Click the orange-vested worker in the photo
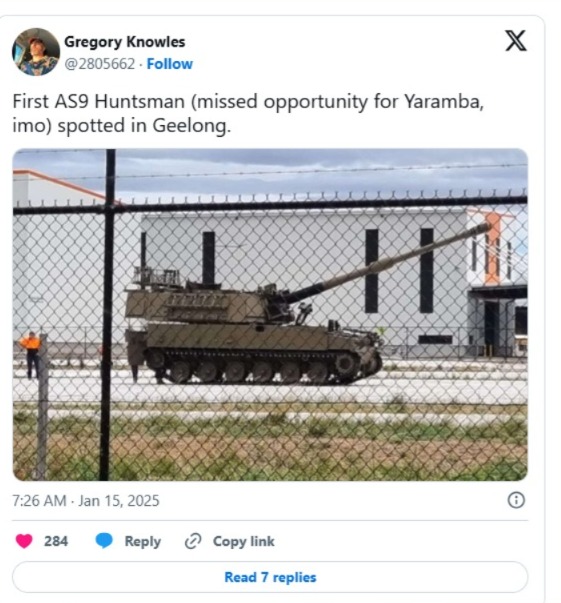The width and height of the screenshot is (561, 603). (x=31, y=355)
